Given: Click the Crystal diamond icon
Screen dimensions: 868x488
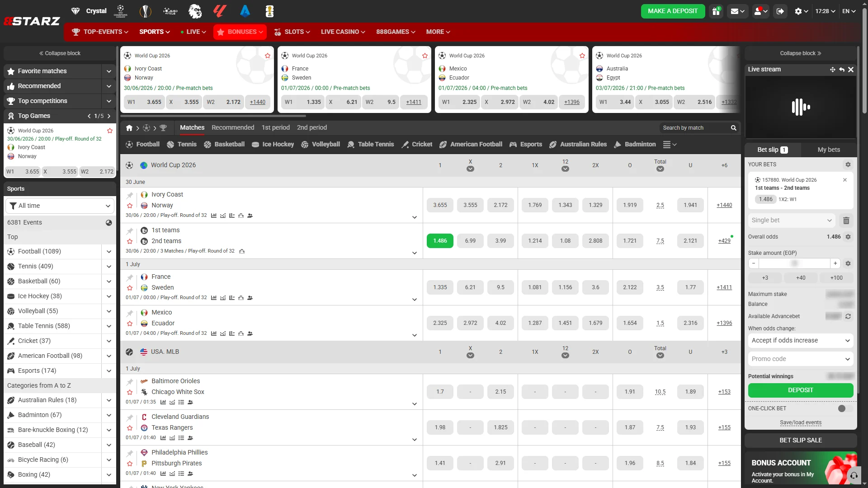Looking at the screenshot, I should coord(75,11).
